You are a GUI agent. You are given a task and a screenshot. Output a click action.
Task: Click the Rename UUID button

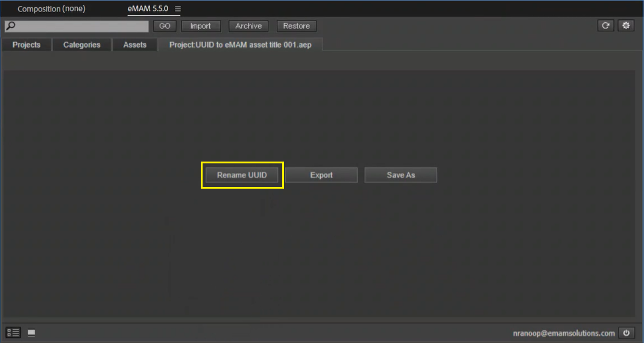point(242,175)
